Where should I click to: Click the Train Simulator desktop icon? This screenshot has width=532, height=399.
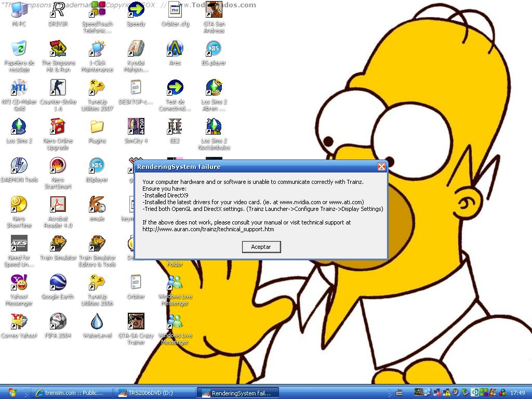tap(58, 244)
